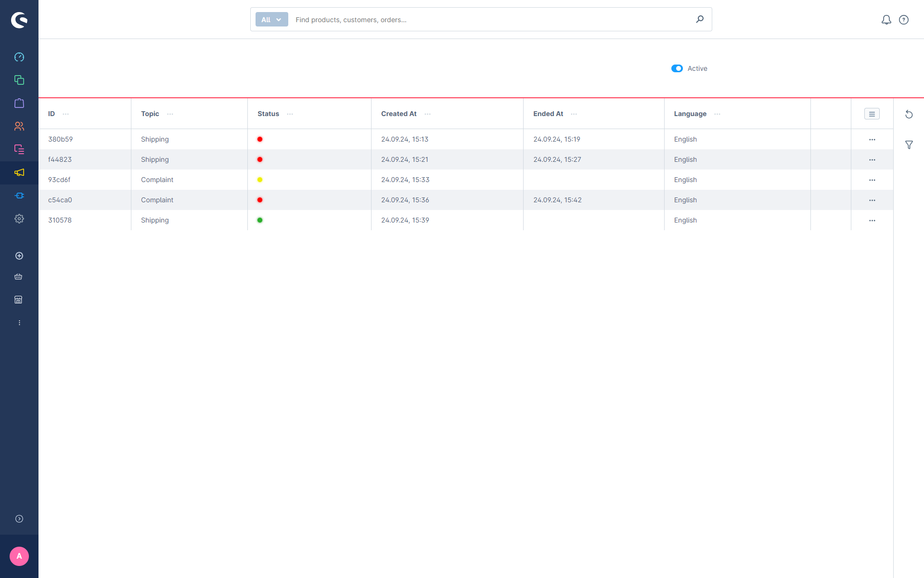Image resolution: width=924 pixels, height=578 pixels.
Task: Open Language column options dots
Action: click(x=717, y=114)
